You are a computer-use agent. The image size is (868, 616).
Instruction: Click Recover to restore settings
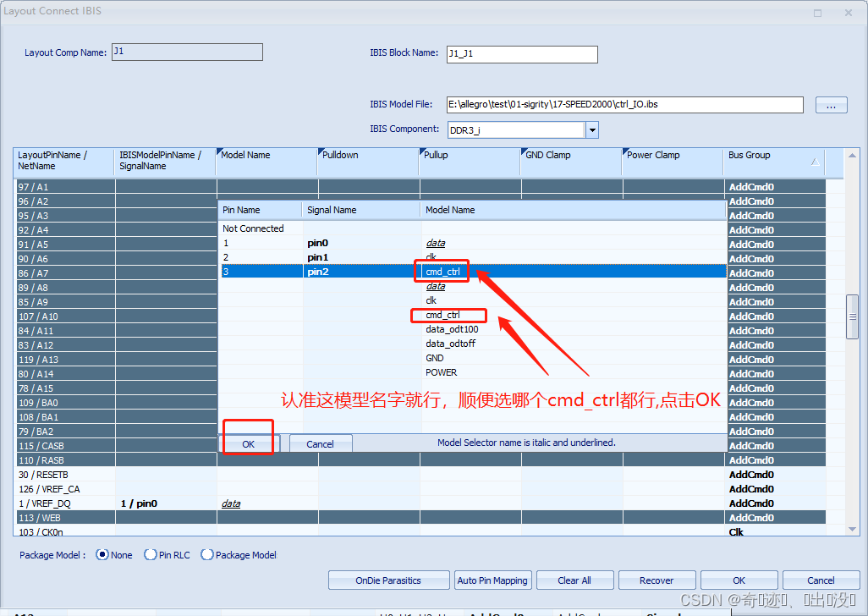656,580
